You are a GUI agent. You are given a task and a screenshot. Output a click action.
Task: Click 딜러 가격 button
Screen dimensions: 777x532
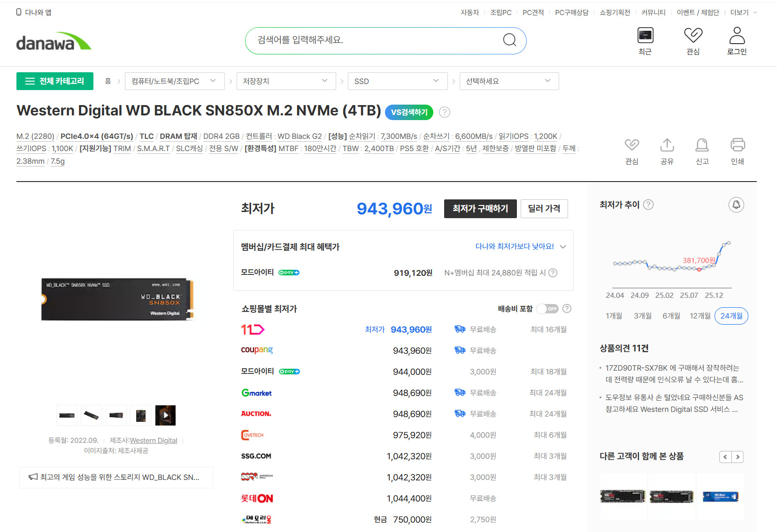544,209
